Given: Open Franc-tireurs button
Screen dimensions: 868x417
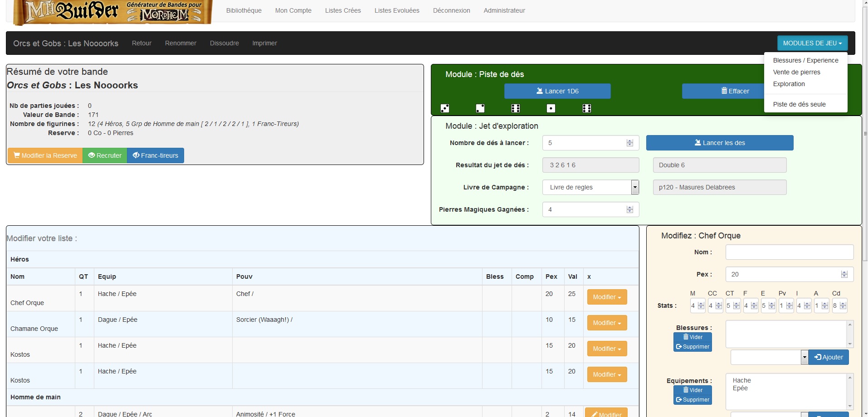Looking at the screenshot, I should click(x=156, y=155).
